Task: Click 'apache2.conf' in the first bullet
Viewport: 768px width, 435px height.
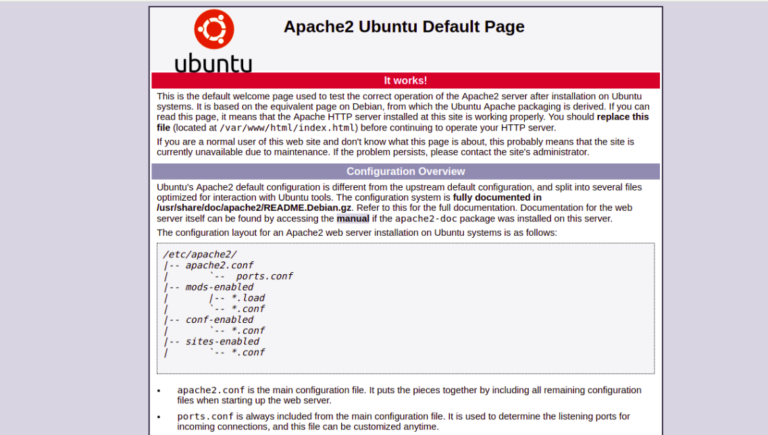Action: (211, 390)
